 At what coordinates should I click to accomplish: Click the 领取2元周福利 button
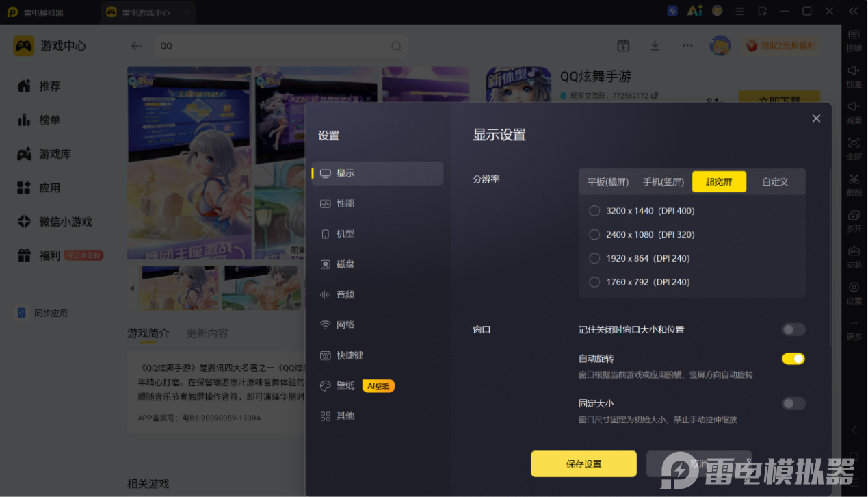(x=781, y=46)
